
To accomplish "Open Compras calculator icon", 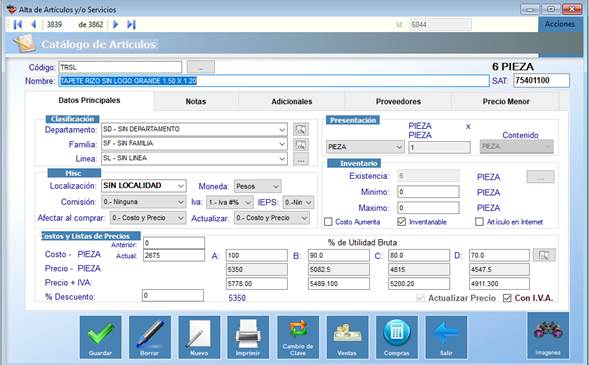I will pos(396,337).
